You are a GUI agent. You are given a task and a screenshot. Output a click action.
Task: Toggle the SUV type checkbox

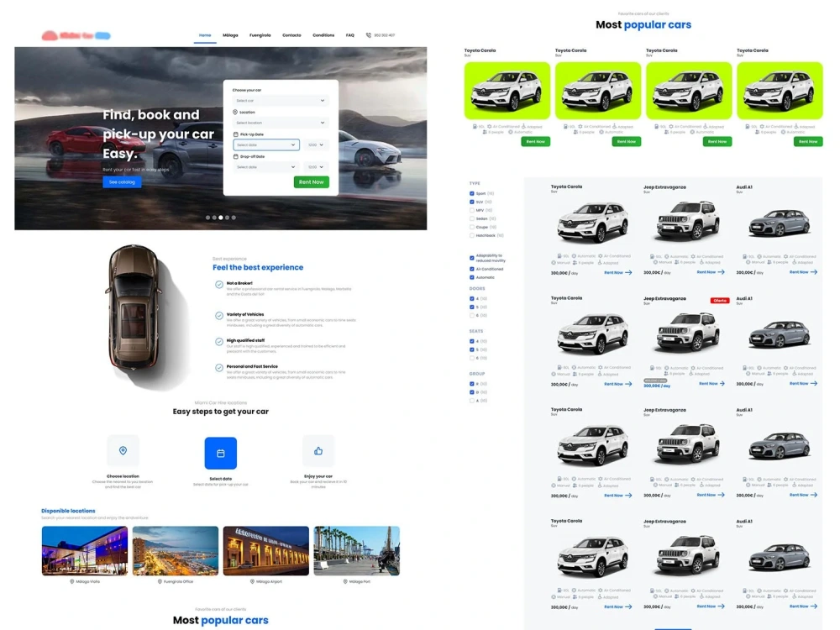click(x=472, y=202)
